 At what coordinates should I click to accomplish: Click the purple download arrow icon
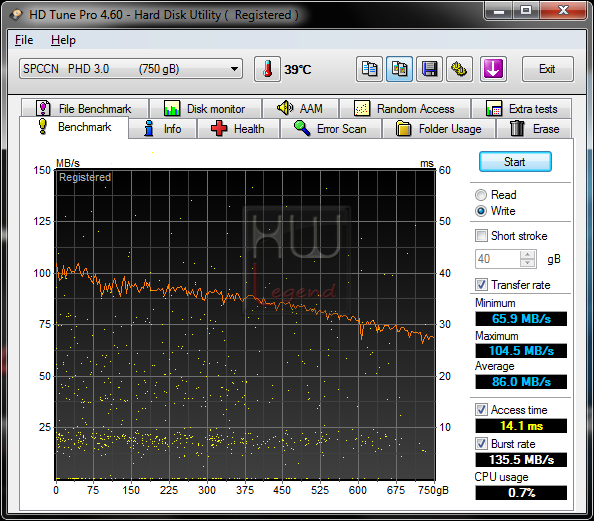coord(493,69)
